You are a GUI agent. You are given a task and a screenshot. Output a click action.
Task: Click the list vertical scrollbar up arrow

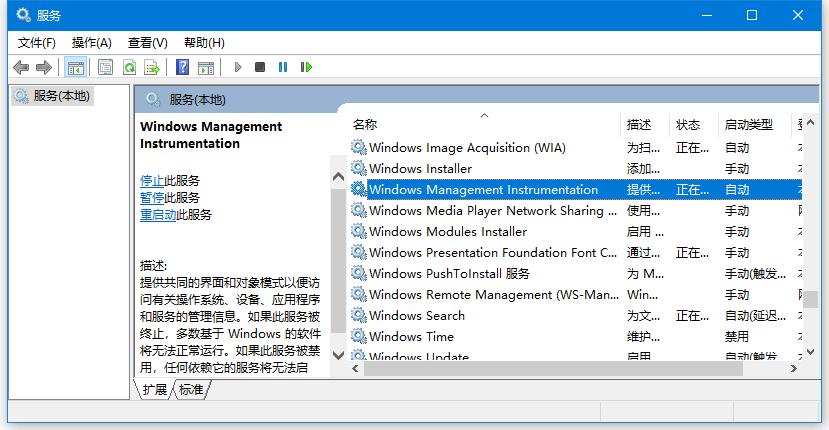point(810,123)
